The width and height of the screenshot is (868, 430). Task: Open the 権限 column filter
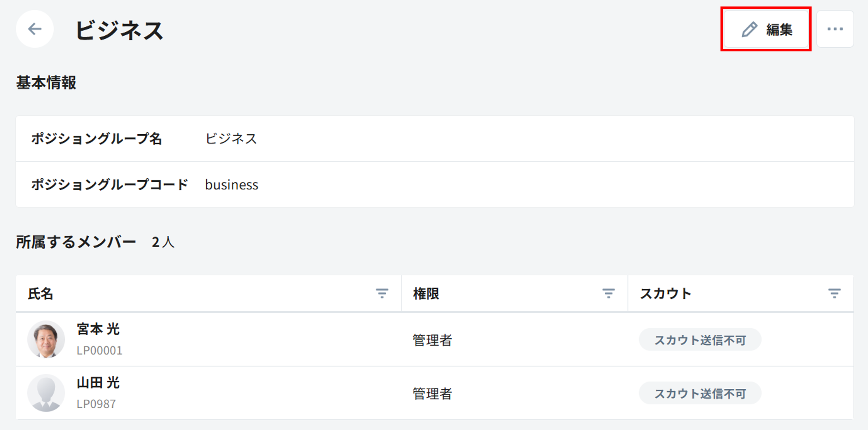pos(608,293)
